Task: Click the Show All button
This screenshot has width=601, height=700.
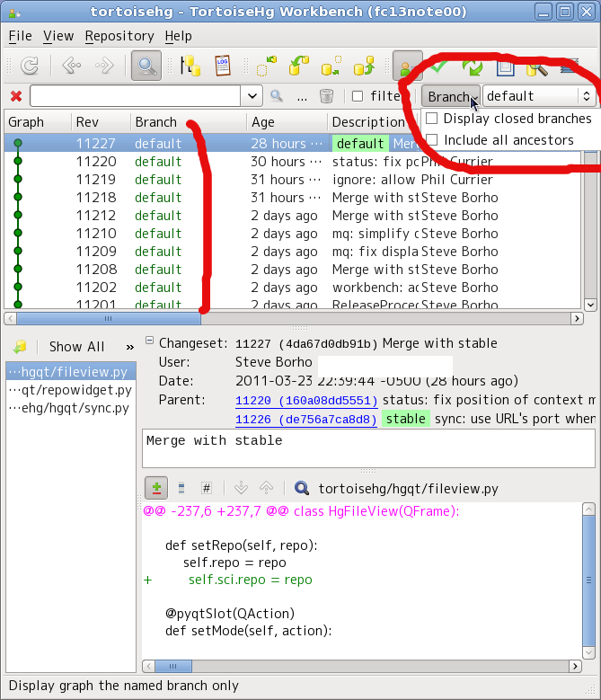Action: point(76,347)
